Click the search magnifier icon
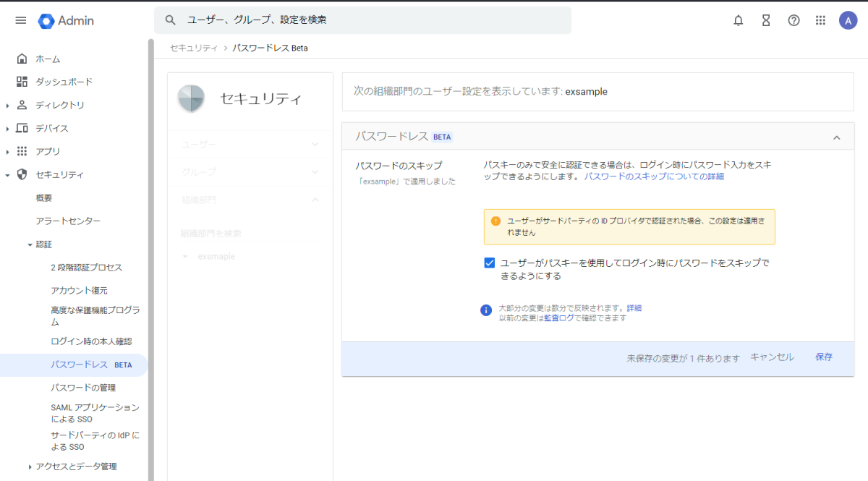This screenshot has height=481, width=868. (x=171, y=20)
